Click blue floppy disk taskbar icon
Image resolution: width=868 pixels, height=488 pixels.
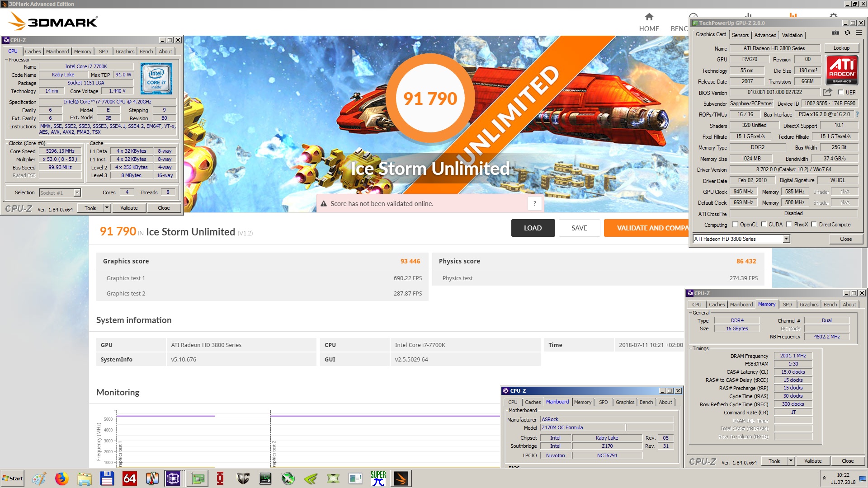[107, 479]
